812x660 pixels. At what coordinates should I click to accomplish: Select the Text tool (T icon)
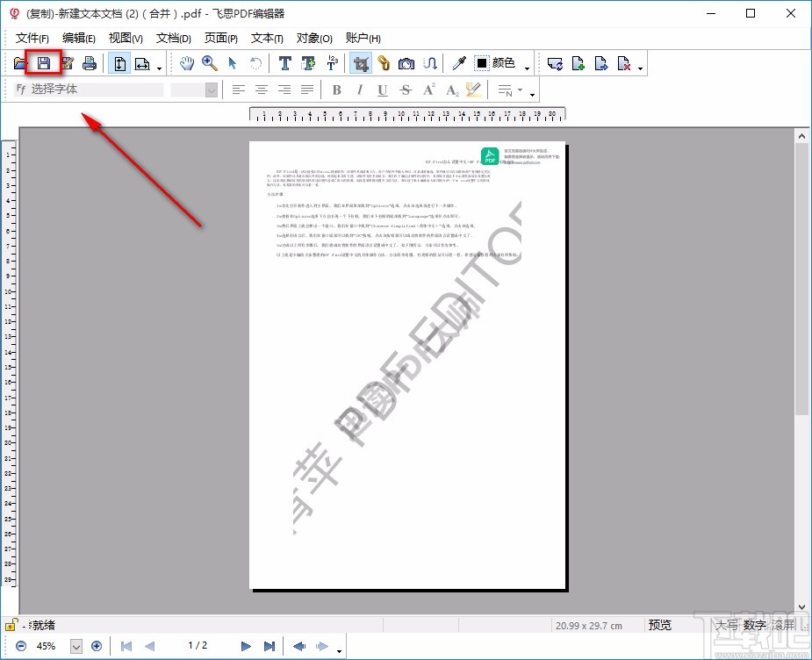click(x=285, y=62)
